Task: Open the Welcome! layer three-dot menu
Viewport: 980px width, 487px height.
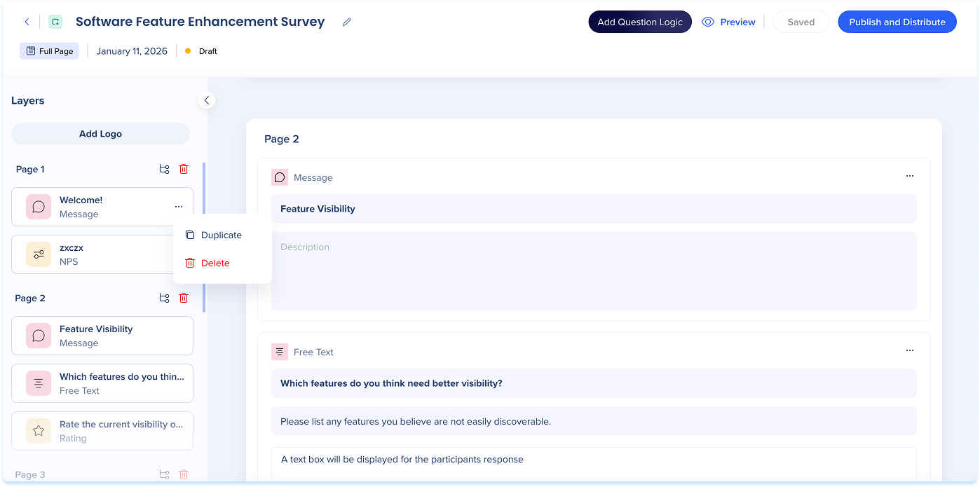Action: tap(179, 207)
